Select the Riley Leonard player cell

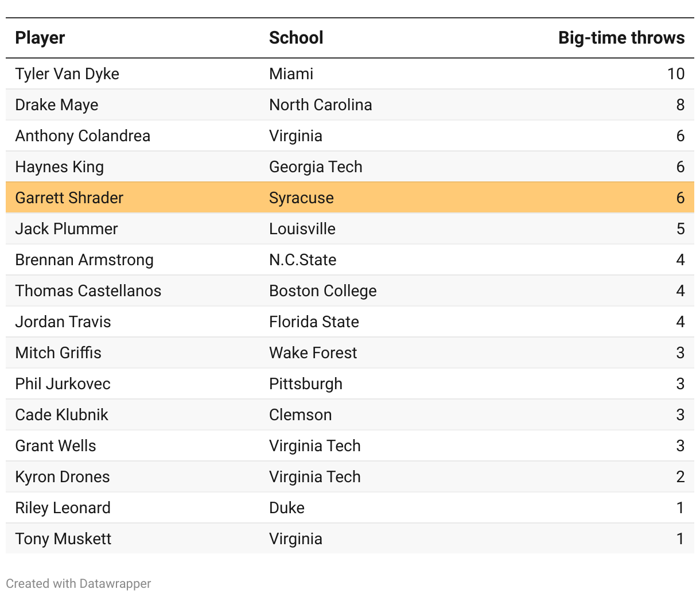click(63, 508)
